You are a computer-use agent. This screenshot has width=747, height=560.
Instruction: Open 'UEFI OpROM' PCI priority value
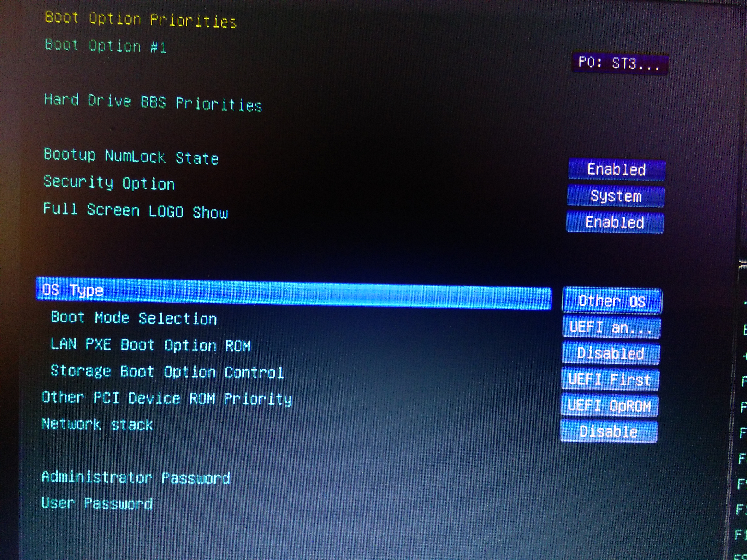coord(609,406)
